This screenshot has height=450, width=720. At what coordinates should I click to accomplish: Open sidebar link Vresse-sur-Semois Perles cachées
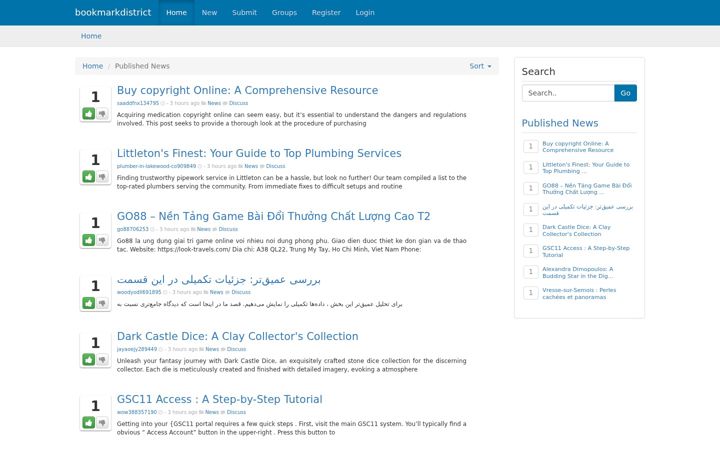(x=579, y=293)
